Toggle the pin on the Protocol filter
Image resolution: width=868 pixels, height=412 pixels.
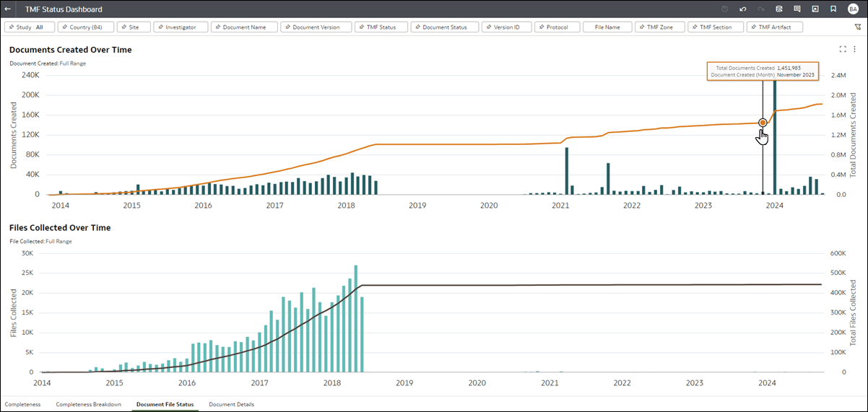[541, 27]
